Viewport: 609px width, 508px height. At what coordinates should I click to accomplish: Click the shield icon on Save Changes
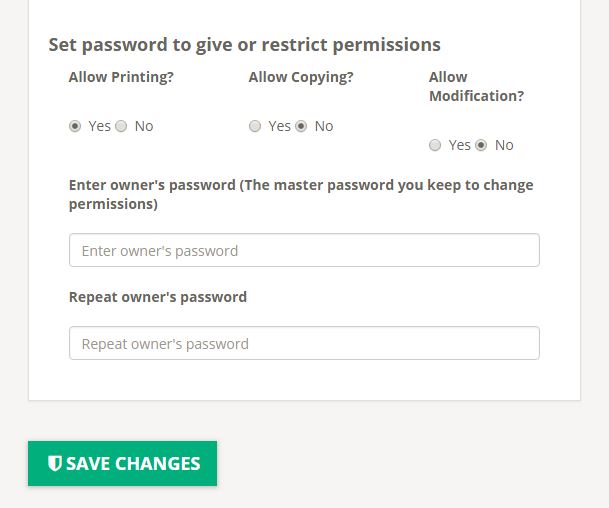55,463
